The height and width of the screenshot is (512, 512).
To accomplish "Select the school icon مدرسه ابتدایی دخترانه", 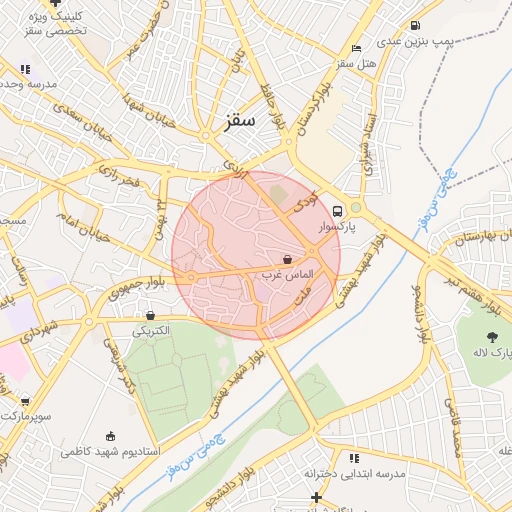I will coord(354,458).
